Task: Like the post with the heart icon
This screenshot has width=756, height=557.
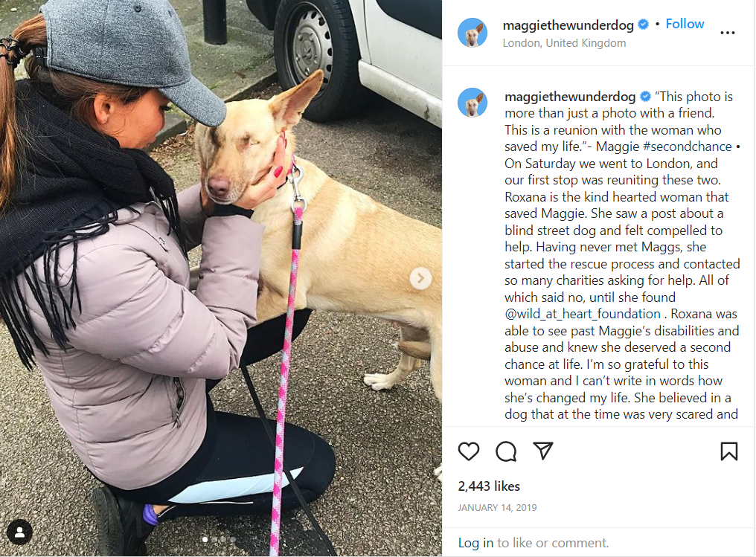Action: 468,451
